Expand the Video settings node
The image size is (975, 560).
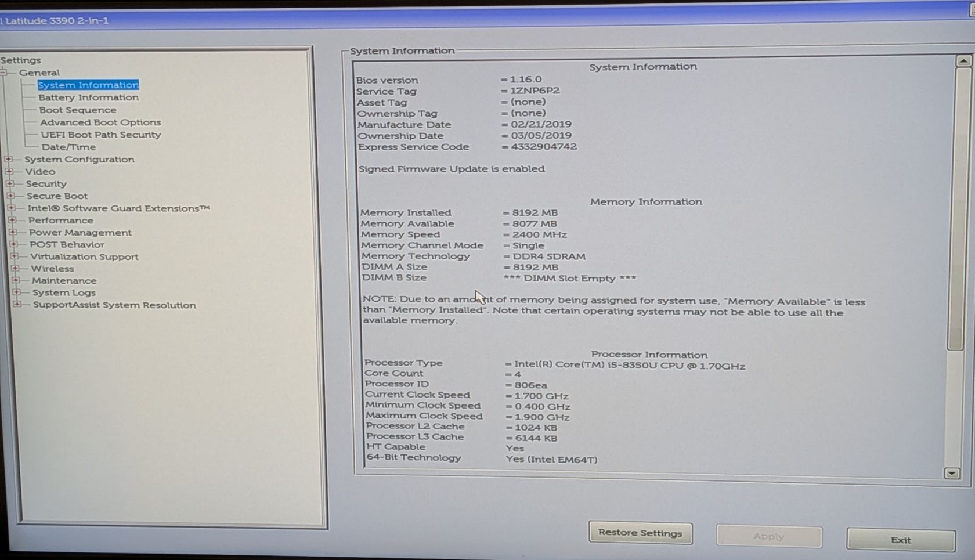[x=9, y=171]
